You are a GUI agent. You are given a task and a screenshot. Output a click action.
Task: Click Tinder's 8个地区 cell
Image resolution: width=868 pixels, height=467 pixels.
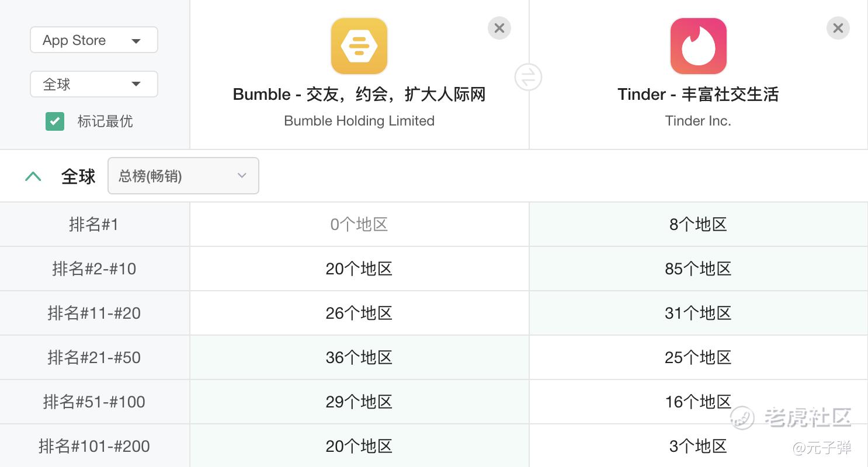pyautogui.click(x=698, y=224)
